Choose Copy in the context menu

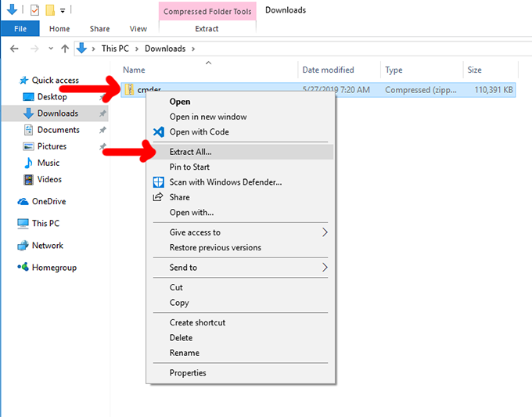(x=241, y=303)
